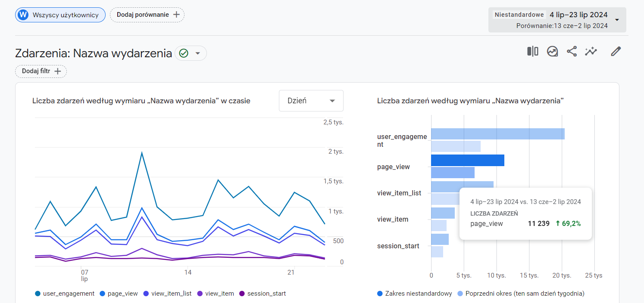This screenshot has width=644, height=303.
Task: Click the 14 date axis label
Action: tap(188, 272)
